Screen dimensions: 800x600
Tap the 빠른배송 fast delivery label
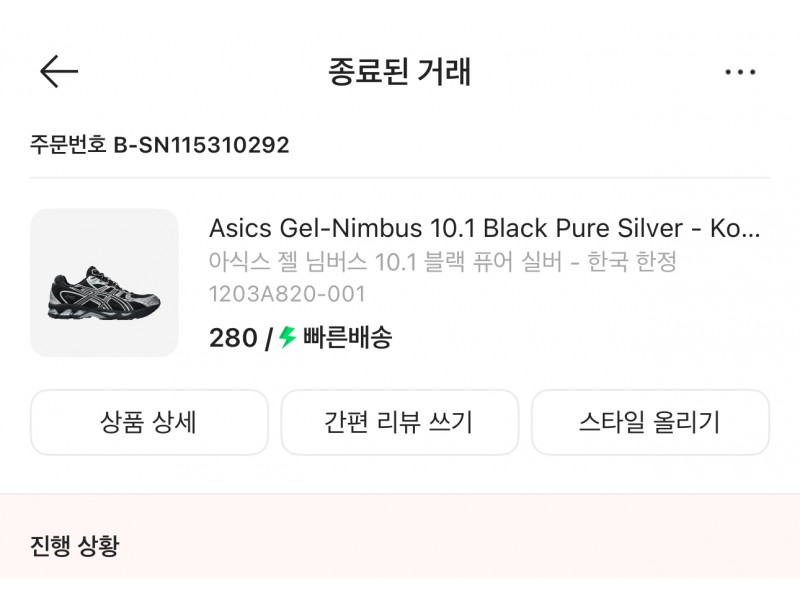(x=347, y=337)
